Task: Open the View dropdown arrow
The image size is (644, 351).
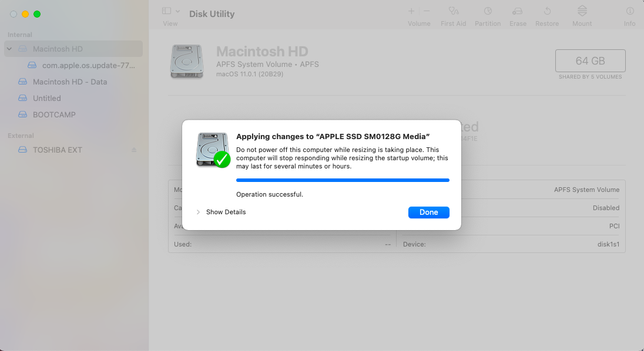Action: [x=177, y=11]
